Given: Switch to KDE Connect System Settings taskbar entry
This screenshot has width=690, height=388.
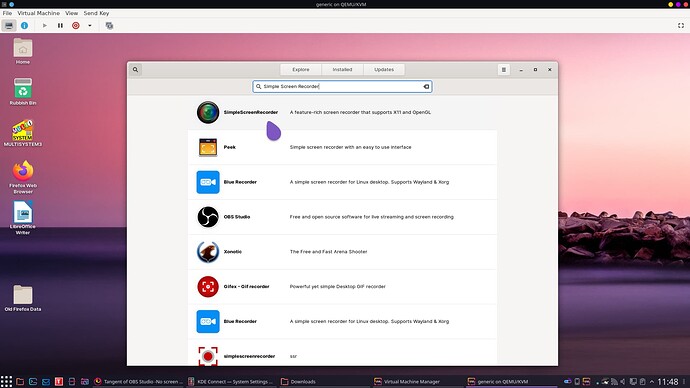Looking at the screenshot, I should tap(231, 381).
